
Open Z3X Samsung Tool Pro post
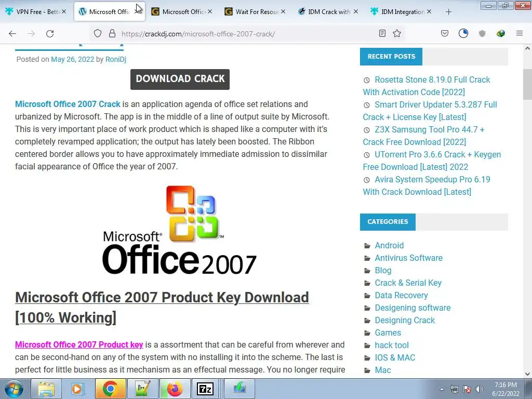pyautogui.click(x=423, y=136)
